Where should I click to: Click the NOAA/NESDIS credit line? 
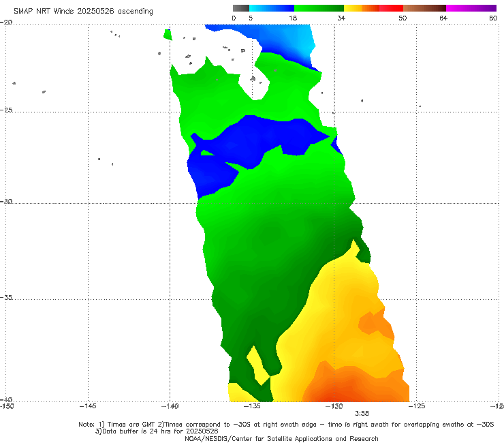(281, 439)
